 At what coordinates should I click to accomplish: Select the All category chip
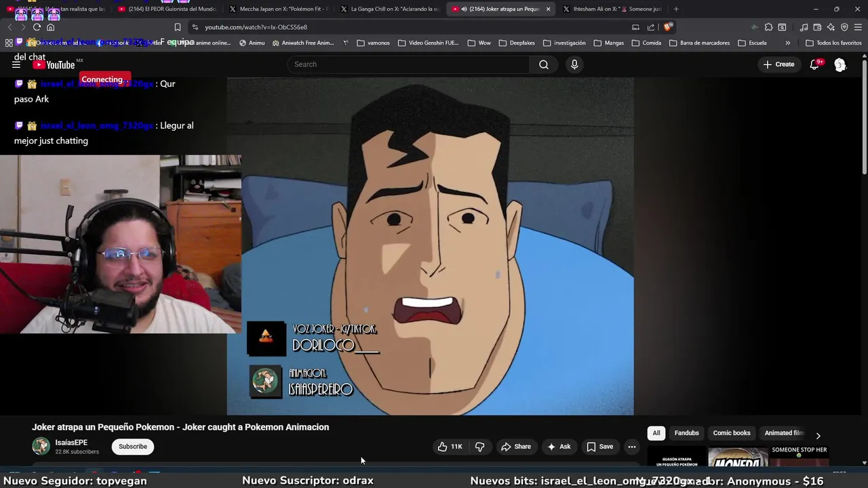coord(656,433)
